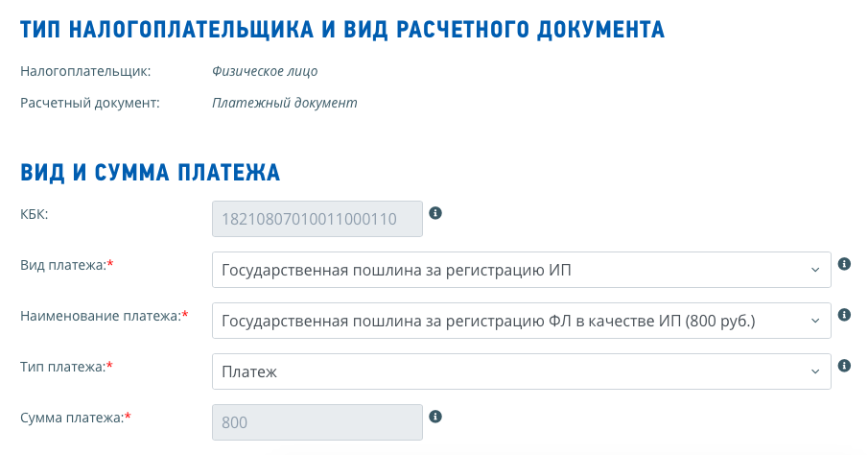Click the Физическое лицо taxpayer value
The height and width of the screenshot is (455, 868).
pos(265,71)
